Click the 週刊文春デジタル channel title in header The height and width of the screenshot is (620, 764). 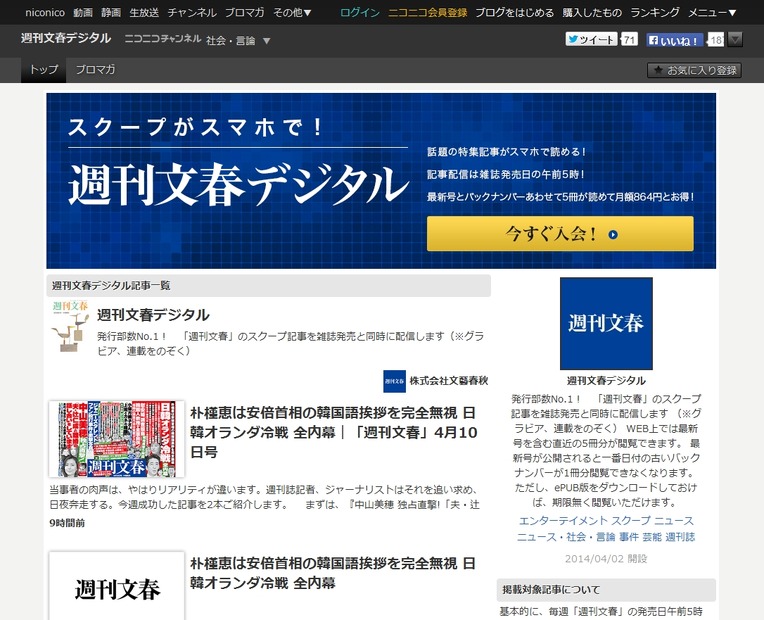pos(66,38)
